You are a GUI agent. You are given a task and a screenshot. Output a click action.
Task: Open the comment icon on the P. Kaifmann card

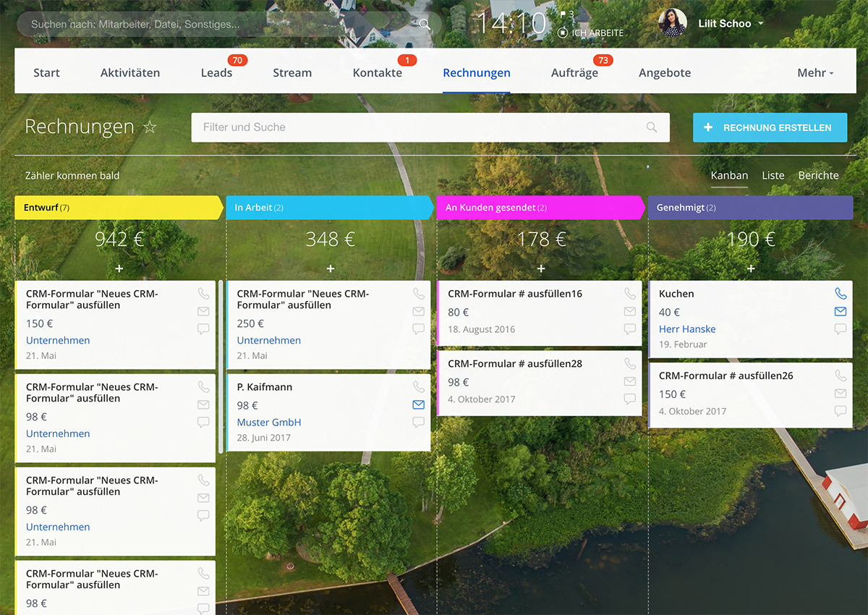click(x=418, y=422)
